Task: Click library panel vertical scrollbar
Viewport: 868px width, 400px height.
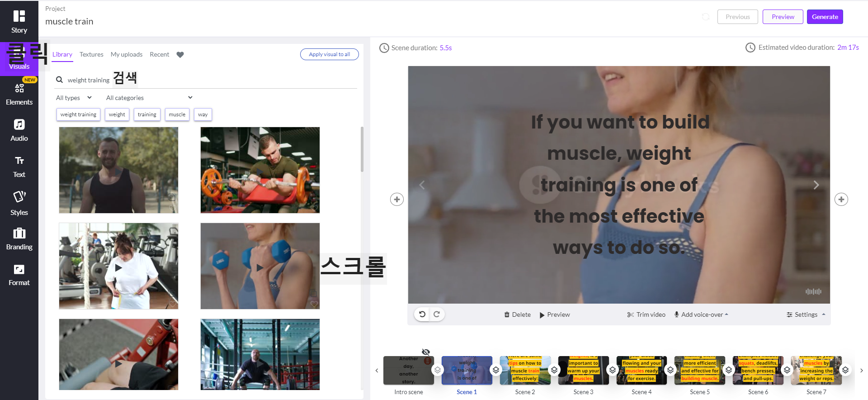Action: [362, 149]
